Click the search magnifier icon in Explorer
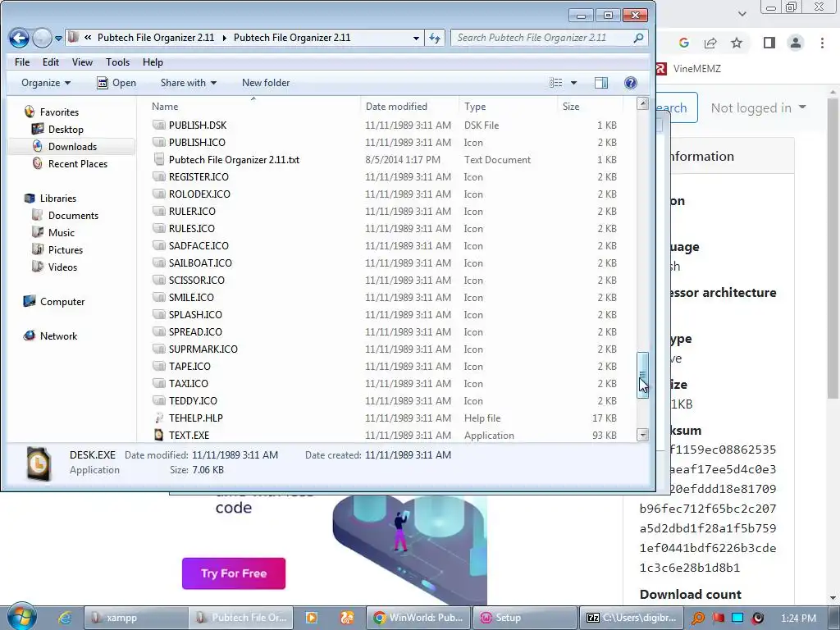Screen dimensions: 840x630 pos(638,38)
